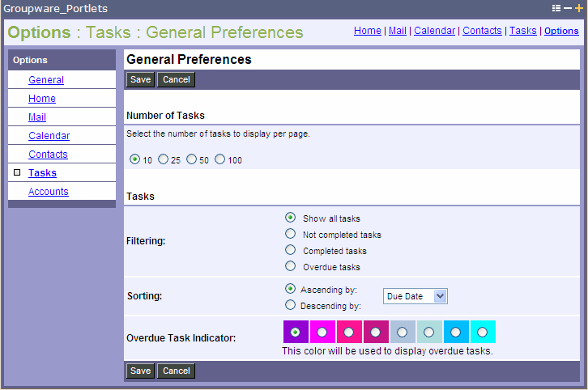Screen dimensions: 588x390
Task: Click the top Cancel button
Action: [177, 79]
